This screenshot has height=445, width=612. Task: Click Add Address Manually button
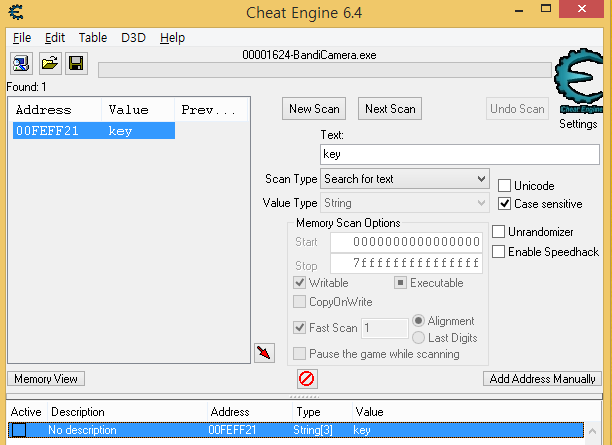tap(542, 379)
